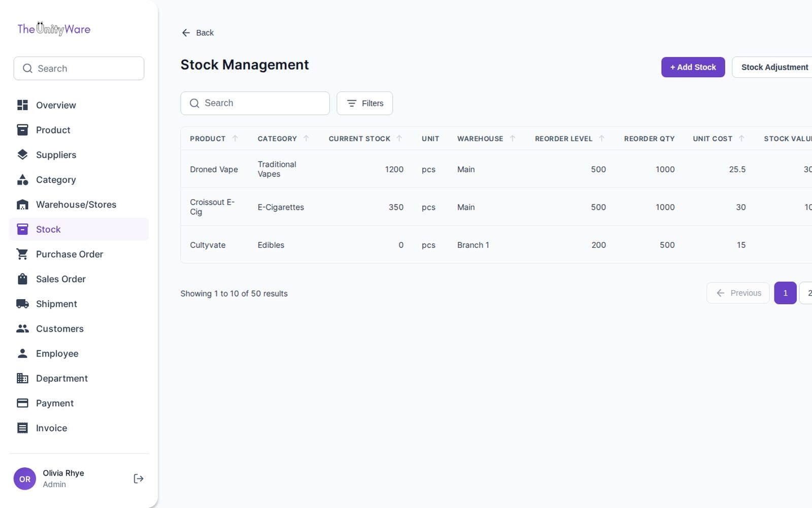Click the Employee person icon

tap(22, 354)
